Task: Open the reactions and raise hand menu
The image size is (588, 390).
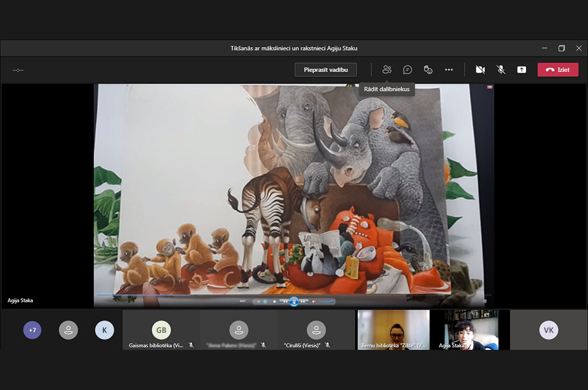Action: pos(428,69)
